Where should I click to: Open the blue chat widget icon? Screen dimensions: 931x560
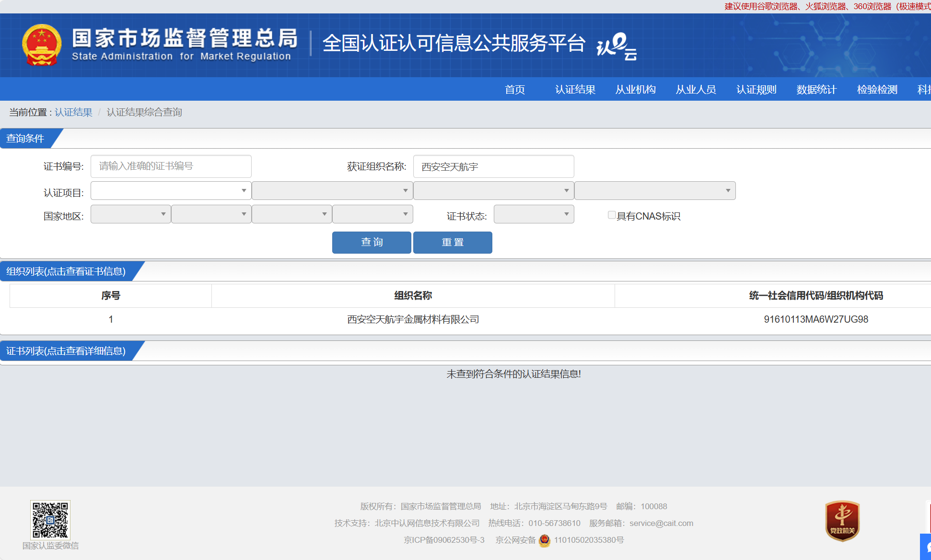pyautogui.click(x=926, y=547)
